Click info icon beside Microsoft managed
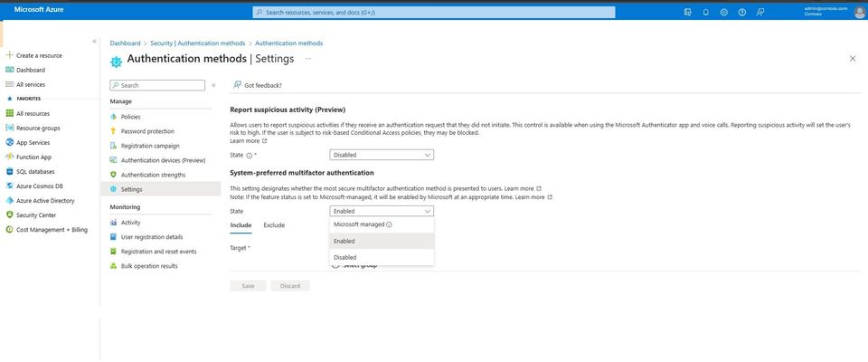Screen dimensions: 868x362 [389, 225]
